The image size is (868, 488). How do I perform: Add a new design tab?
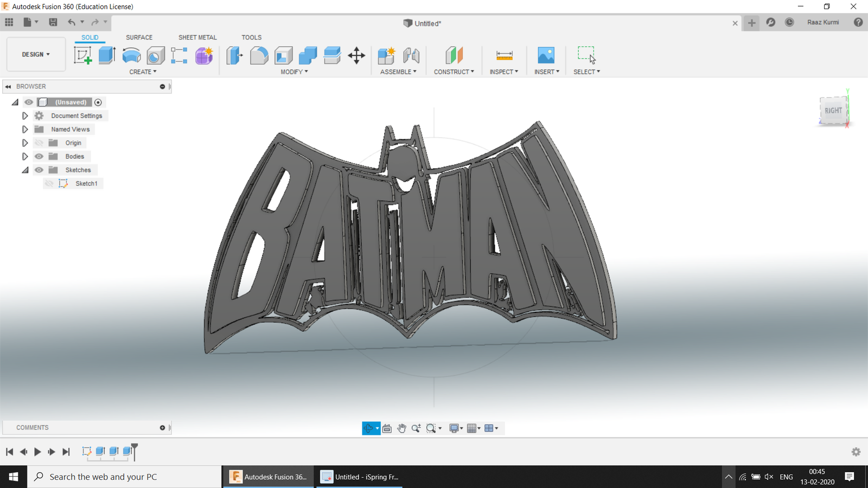pyautogui.click(x=751, y=22)
